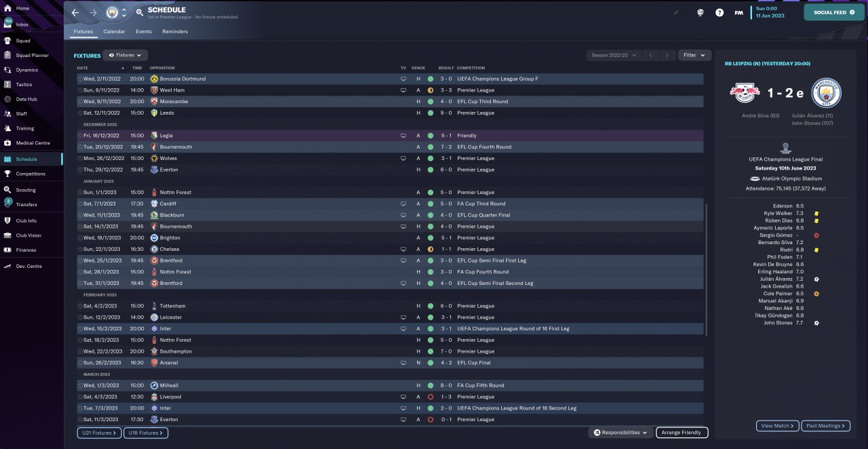Click Kevin De Bruyne in the lineup
The image size is (868, 449).
[773, 264]
